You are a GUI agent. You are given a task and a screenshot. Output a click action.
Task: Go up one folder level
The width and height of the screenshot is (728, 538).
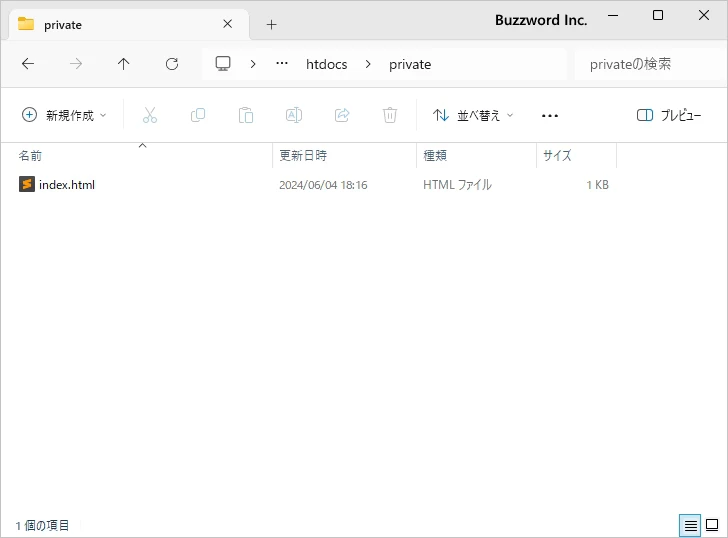tap(124, 64)
